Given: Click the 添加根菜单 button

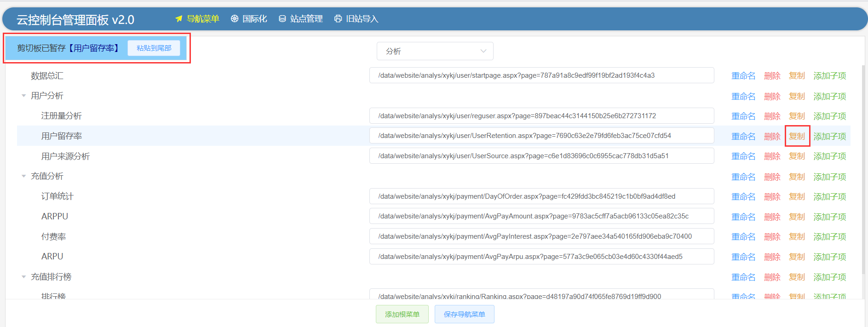Looking at the screenshot, I should (402, 314).
